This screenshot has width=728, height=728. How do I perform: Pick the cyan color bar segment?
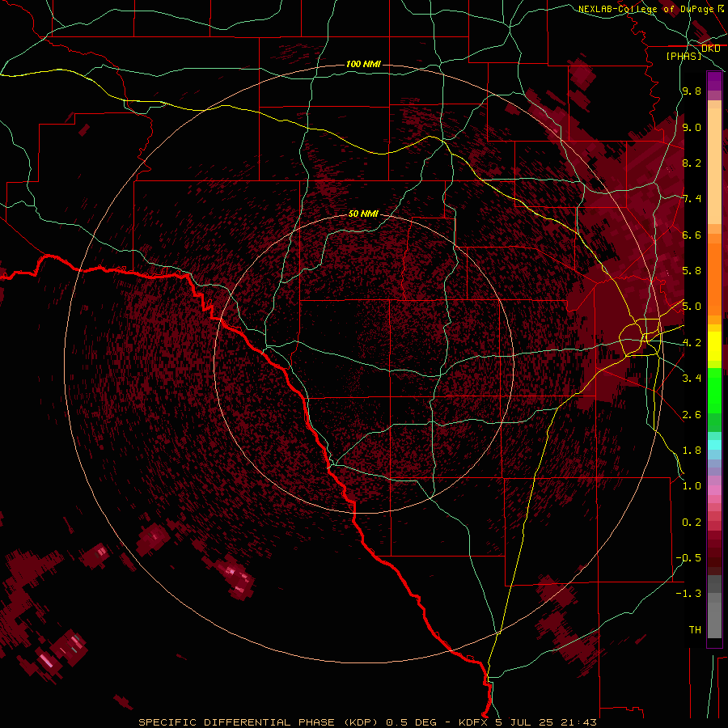tap(714, 445)
